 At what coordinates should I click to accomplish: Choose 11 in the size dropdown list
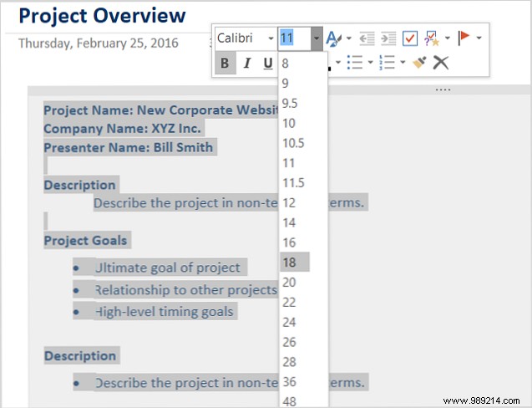pyautogui.click(x=289, y=163)
